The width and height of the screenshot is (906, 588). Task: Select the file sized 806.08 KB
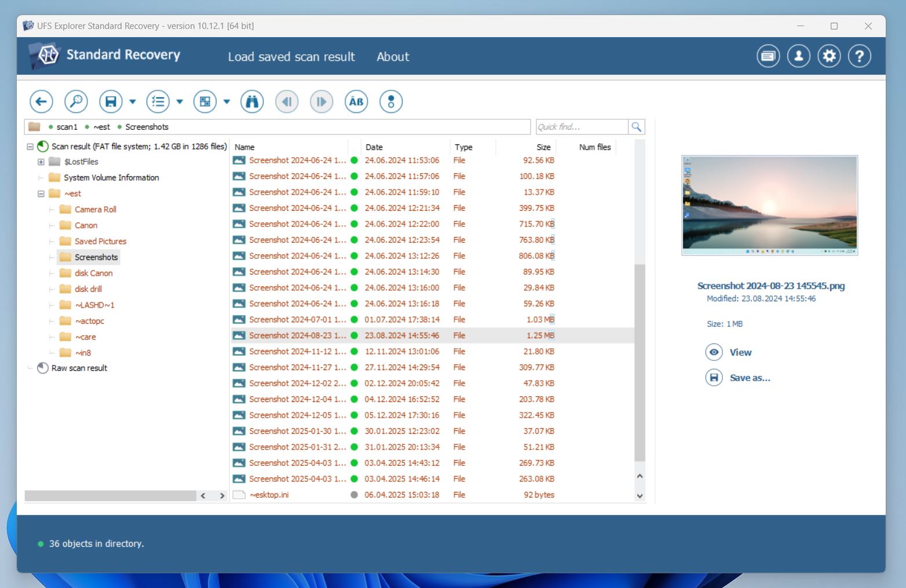[432, 256]
